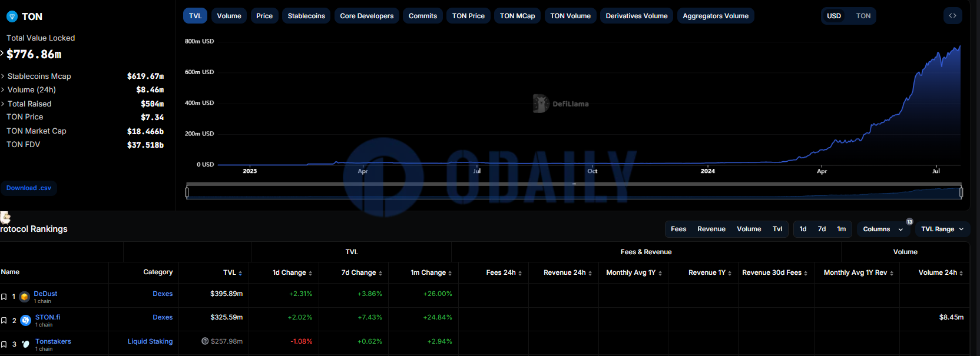Toggle the TON Price chart series
The image size is (980, 356).
(x=468, y=16)
